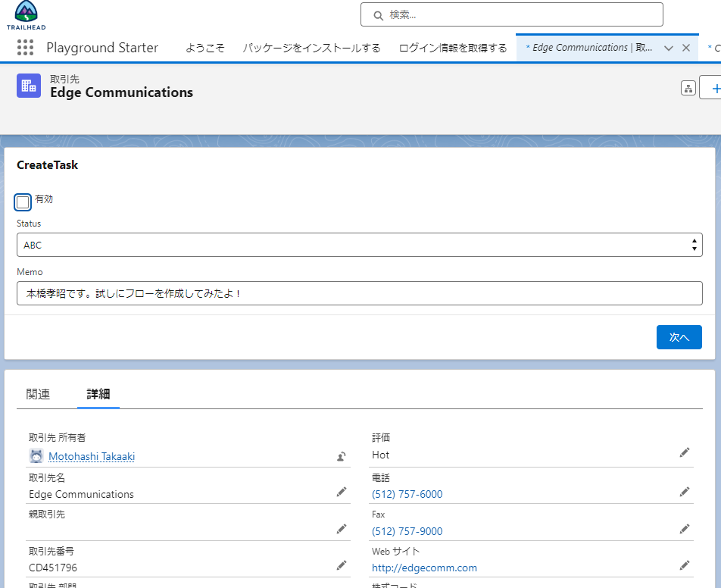
Task: Click the plus button in the account header
Action: pyautogui.click(x=712, y=87)
